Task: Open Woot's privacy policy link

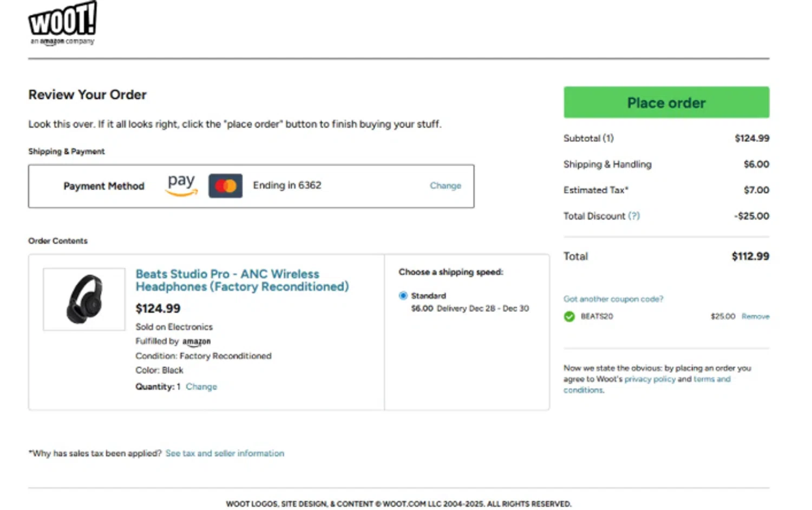Action: pyautogui.click(x=650, y=379)
